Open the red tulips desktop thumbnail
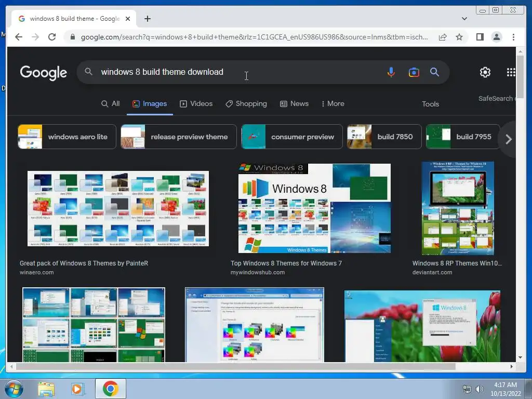The height and width of the screenshot is (399, 532). point(422,326)
